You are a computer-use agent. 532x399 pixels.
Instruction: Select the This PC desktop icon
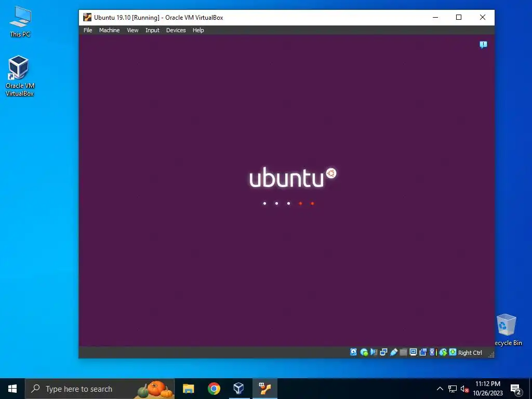(20, 22)
